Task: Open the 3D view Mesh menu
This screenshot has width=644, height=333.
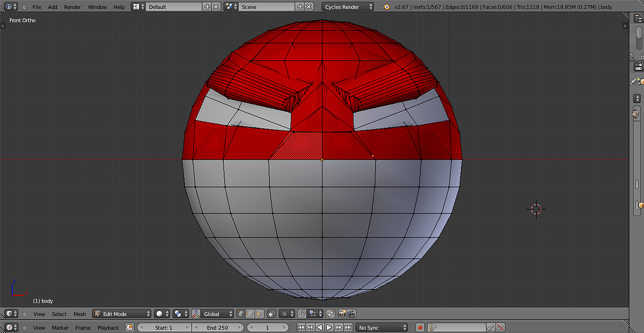Action: tap(80, 314)
